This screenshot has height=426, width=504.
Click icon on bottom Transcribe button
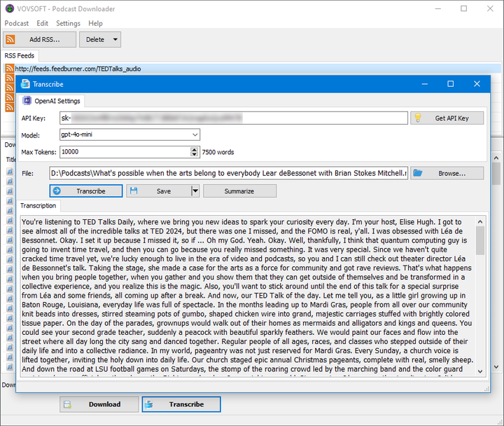click(149, 404)
